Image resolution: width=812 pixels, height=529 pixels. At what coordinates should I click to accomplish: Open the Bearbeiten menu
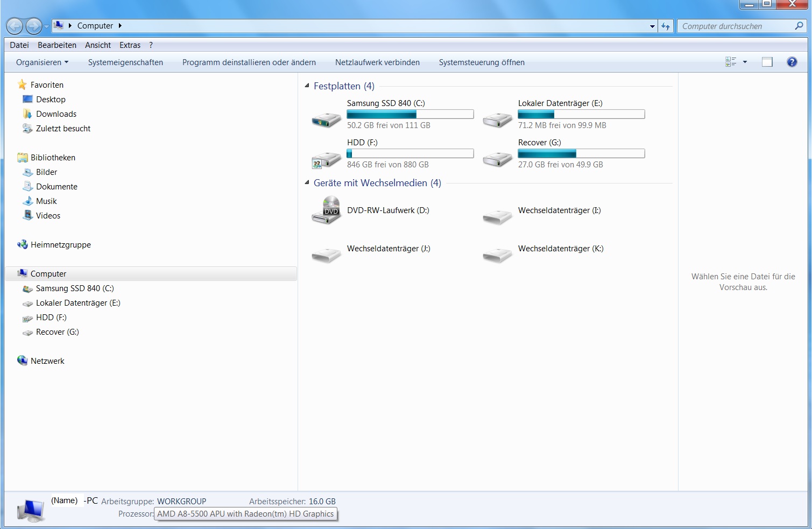pyautogui.click(x=57, y=45)
